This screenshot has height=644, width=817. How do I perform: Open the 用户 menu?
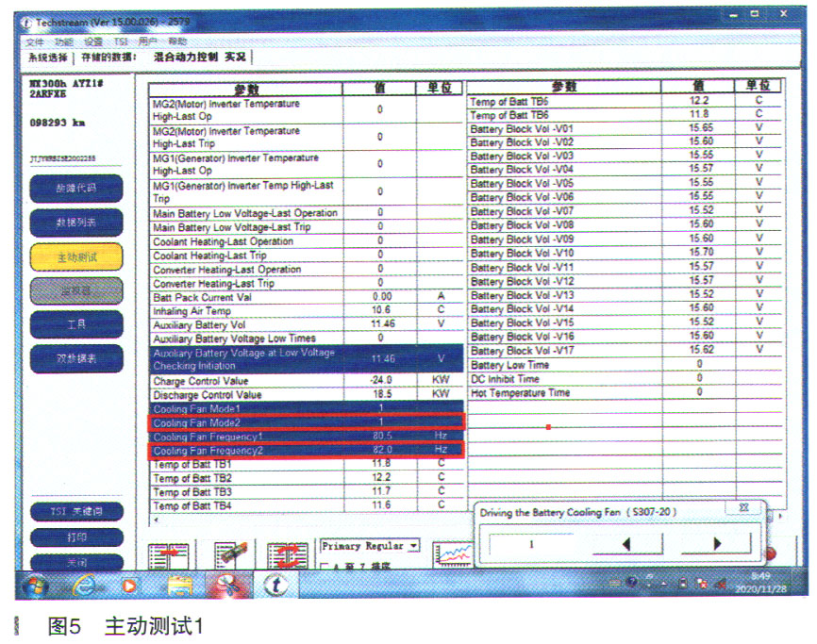pyautogui.click(x=148, y=41)
